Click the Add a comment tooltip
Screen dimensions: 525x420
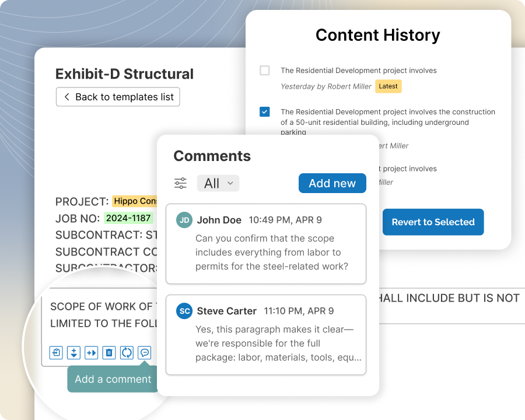point(113,379)
